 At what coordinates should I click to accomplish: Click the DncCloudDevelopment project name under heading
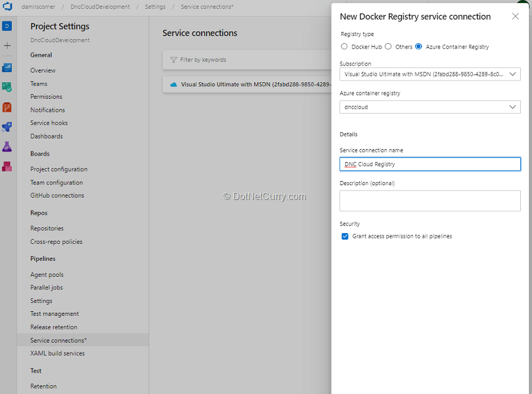(x=60, y=40)
